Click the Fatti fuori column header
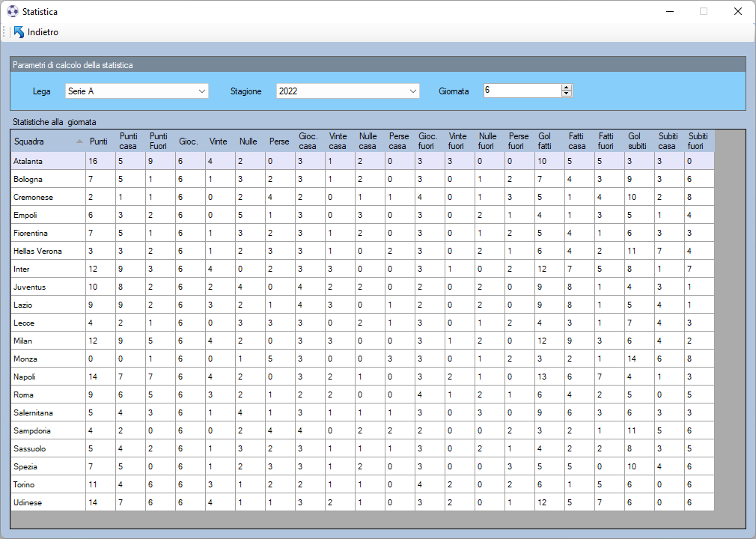The width and height of the screenshot is (756, 539). pyautogui.click(x=609, y=141)
